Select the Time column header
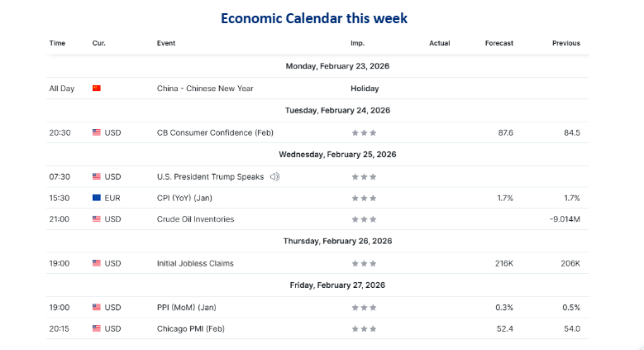The width and height of the screenshot is (644, 350). pos(57,43)
